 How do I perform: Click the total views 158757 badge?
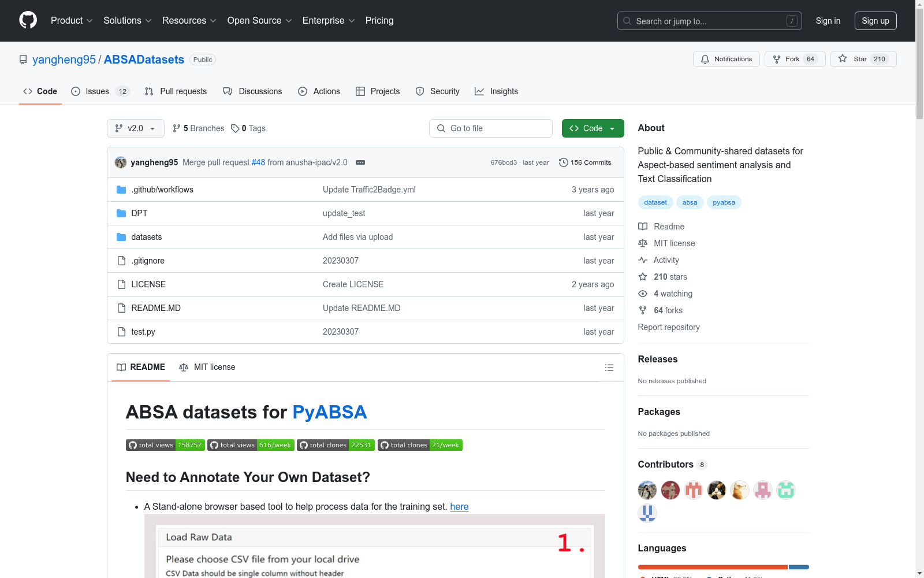[x=165, y=445]
